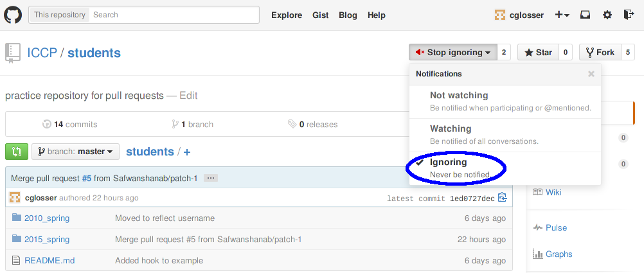This screenshot has width=644, height=273.
Task: Click cglosser commit author avatar
Action: (15, 198)
